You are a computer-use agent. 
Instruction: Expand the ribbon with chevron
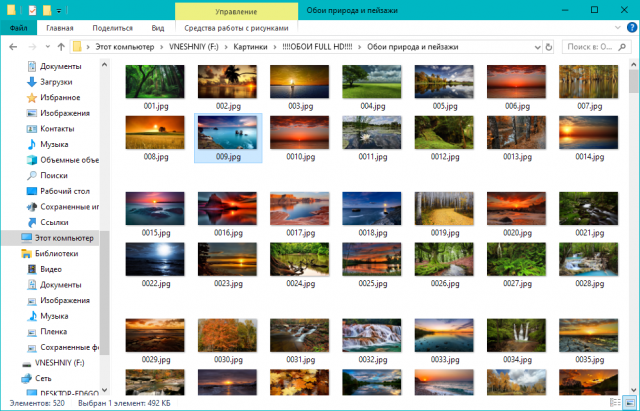(617, 28)
